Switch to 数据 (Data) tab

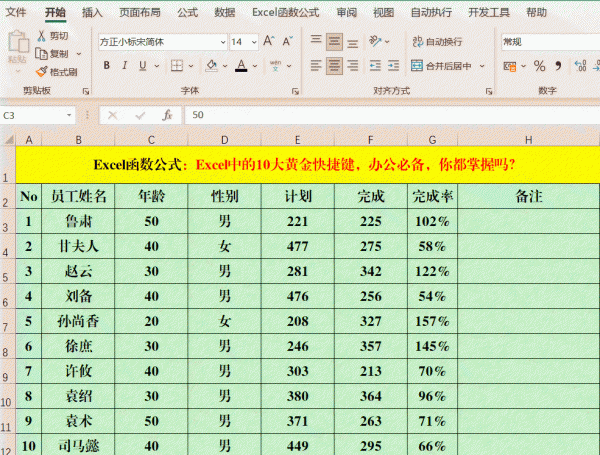pos(225,12)
